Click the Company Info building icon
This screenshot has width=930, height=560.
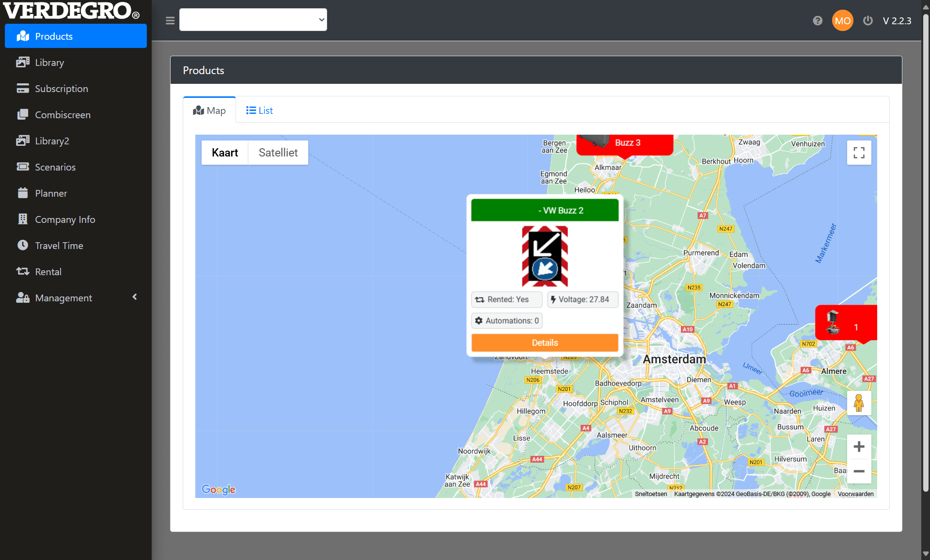tap(23, 219)
